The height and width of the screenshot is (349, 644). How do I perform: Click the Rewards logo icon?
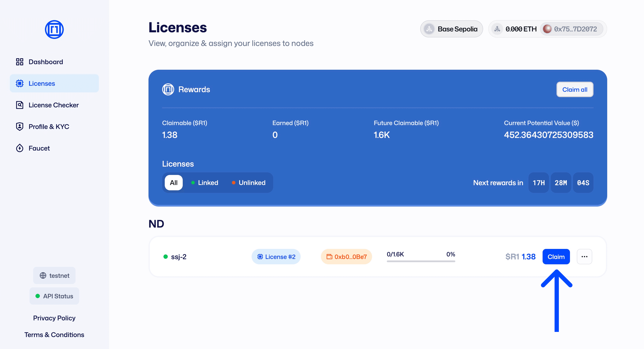coord(168,89)
